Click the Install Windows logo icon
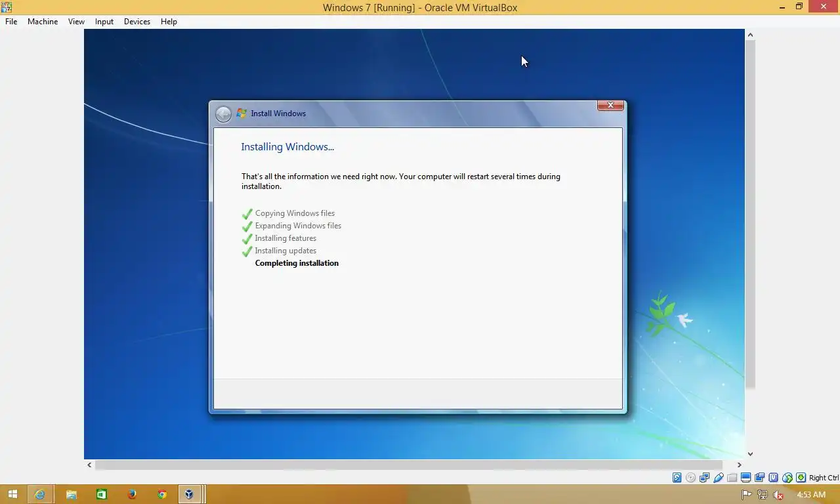 pyautogui.click(x=241, y=113)
